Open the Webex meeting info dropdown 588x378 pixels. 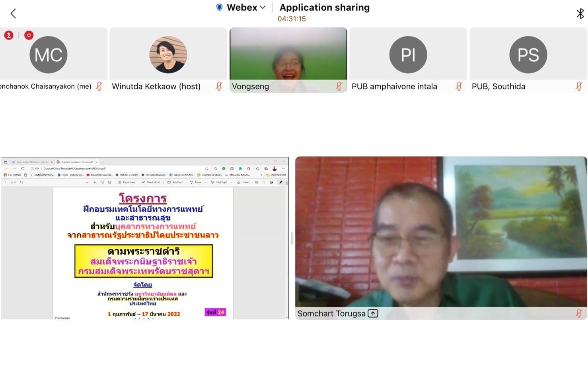[x=241, y=8]
